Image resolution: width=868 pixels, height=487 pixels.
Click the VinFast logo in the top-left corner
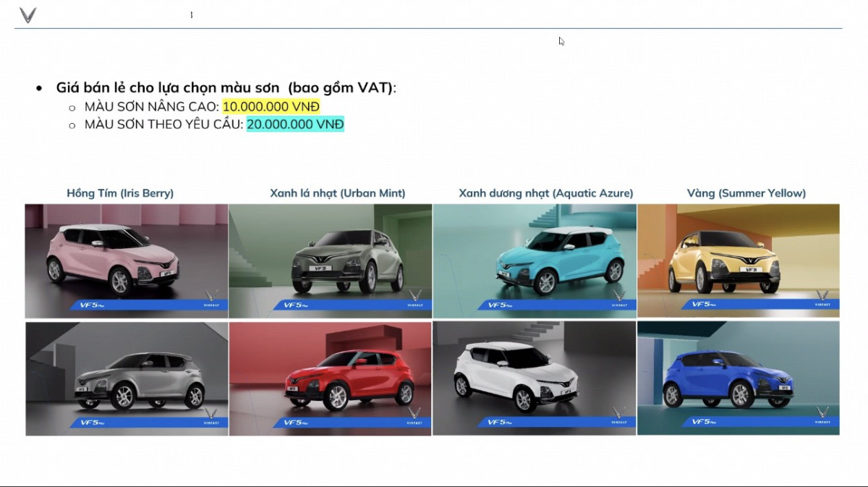coord(27,14)
